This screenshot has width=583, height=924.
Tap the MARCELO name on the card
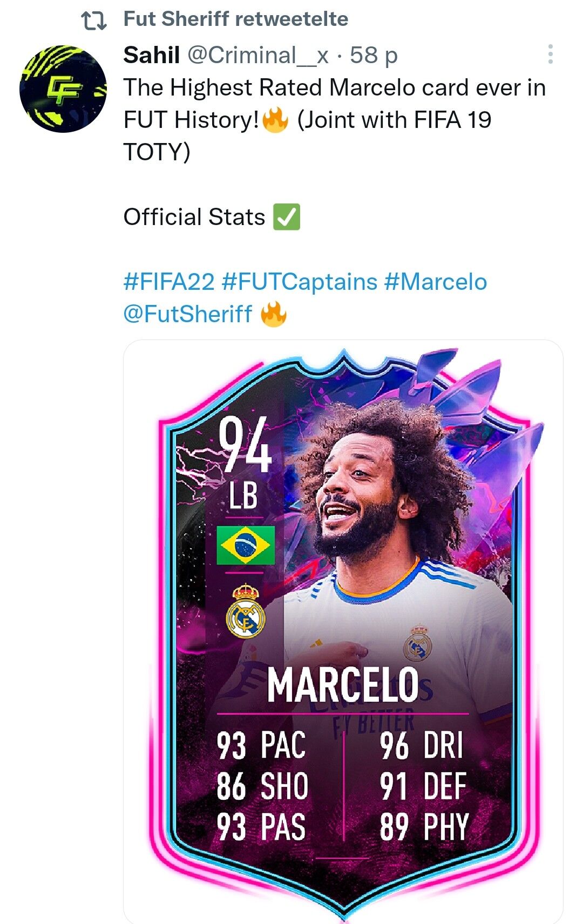[343, 684]
